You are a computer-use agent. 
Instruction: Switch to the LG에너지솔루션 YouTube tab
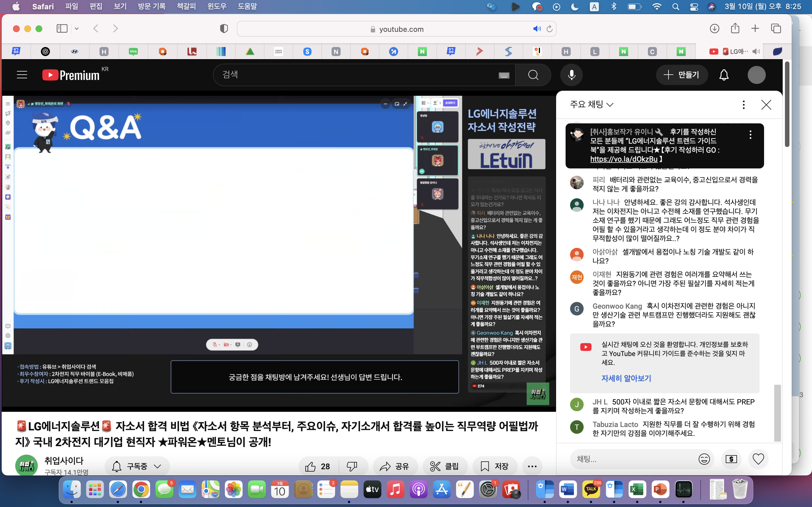click(x=733, y=51)
